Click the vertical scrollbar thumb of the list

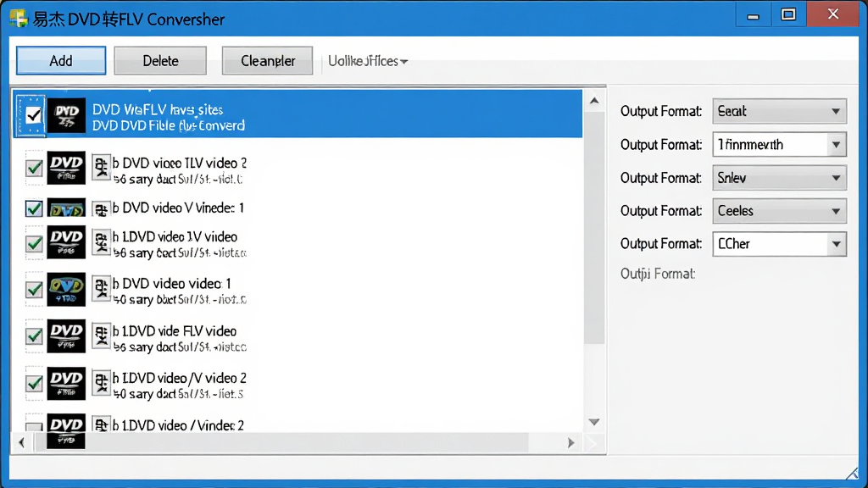pyautogui.click(x=594, y=230)
